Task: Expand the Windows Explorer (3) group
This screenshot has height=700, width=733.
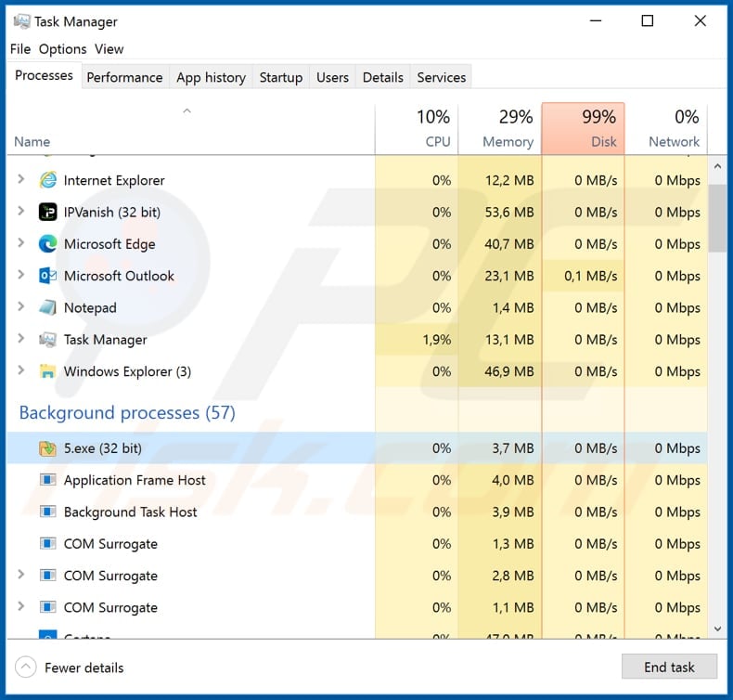Action: click(x=21, y=370)
